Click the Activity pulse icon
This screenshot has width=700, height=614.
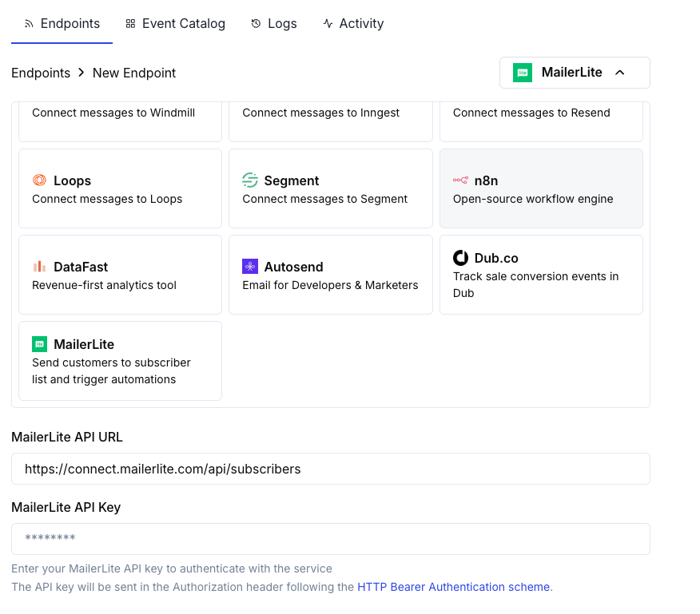point(328,23)
